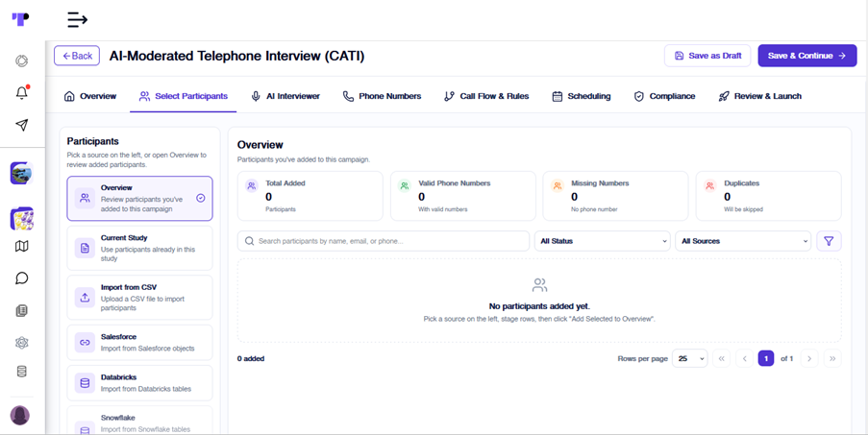Change Rows per page dropdown value
This screenshot has height=435, width=868.
coord(690,359)
